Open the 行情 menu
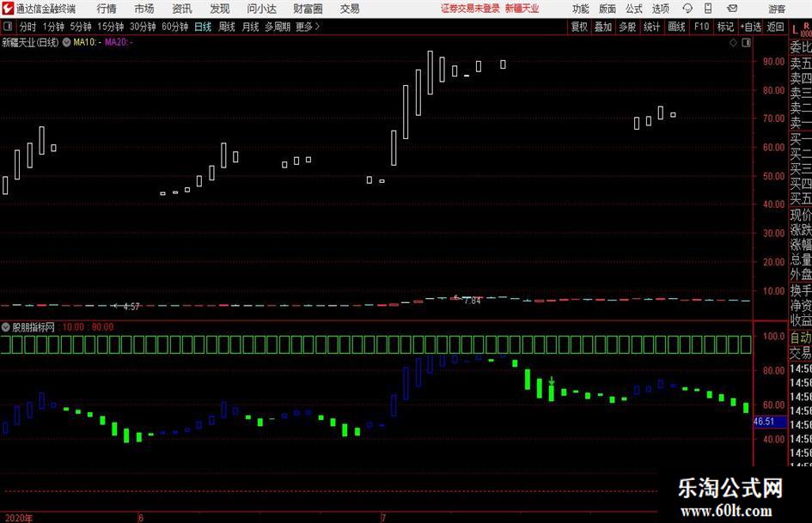The image size is (812, 523). (x=107, y=9)
